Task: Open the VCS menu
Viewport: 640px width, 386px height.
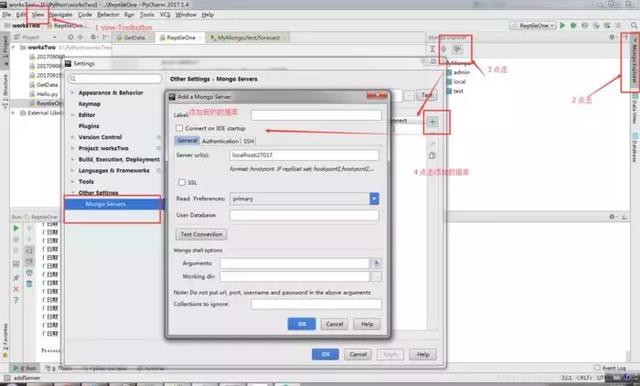Action: pos(165,15)
